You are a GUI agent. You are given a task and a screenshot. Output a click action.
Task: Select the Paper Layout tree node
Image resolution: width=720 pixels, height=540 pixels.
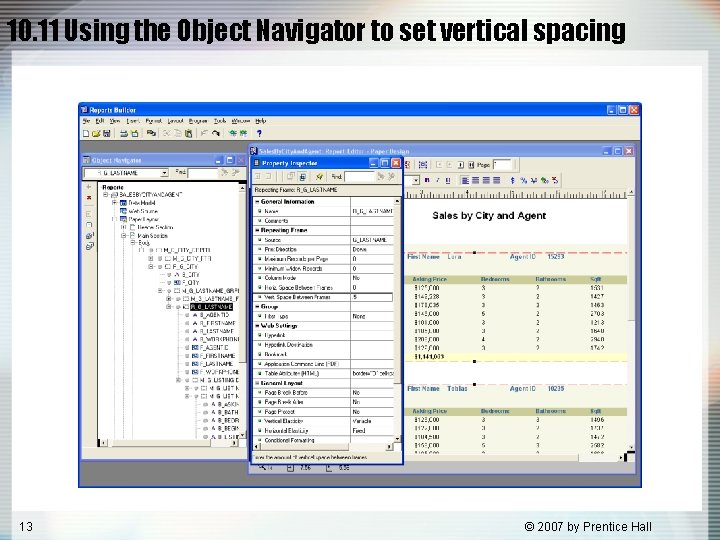coord(143,219)
